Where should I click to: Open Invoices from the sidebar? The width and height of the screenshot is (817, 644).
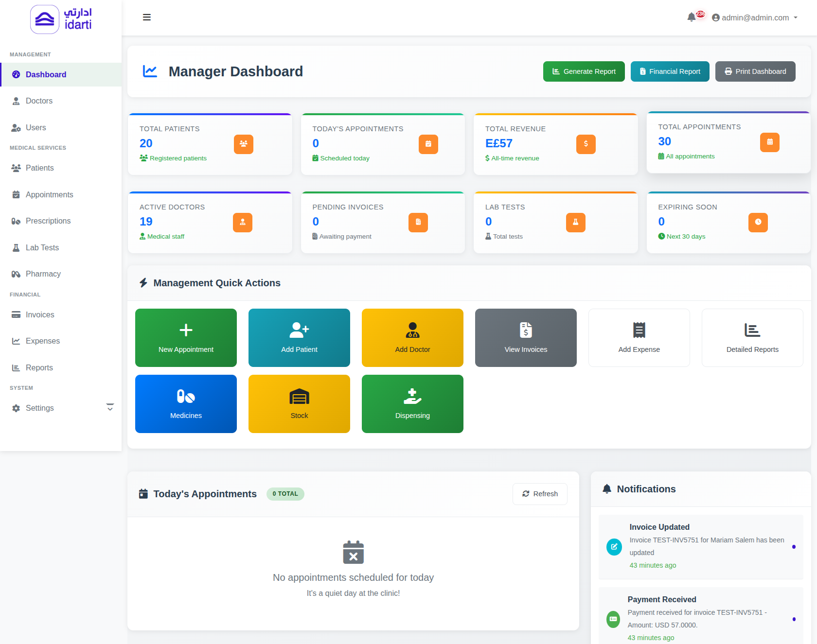coord(40,315)
